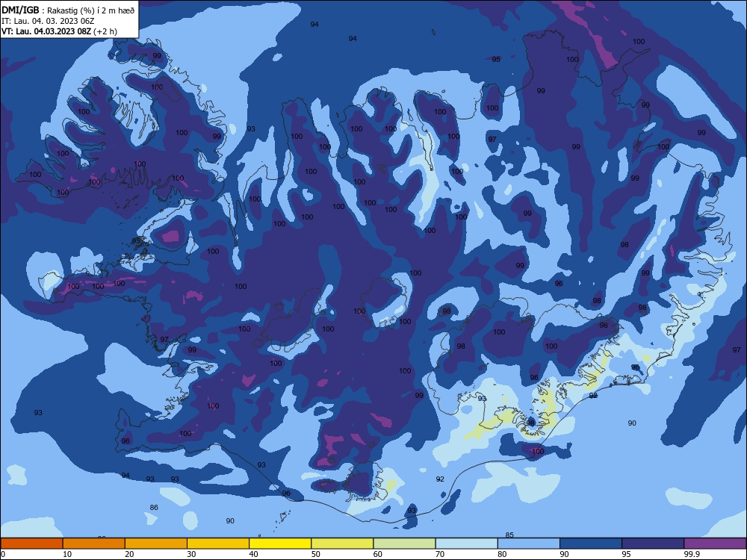747x560 pixels.
Task: Click the 90–95 medium blue legend swatch
Action: pos(591,544)
